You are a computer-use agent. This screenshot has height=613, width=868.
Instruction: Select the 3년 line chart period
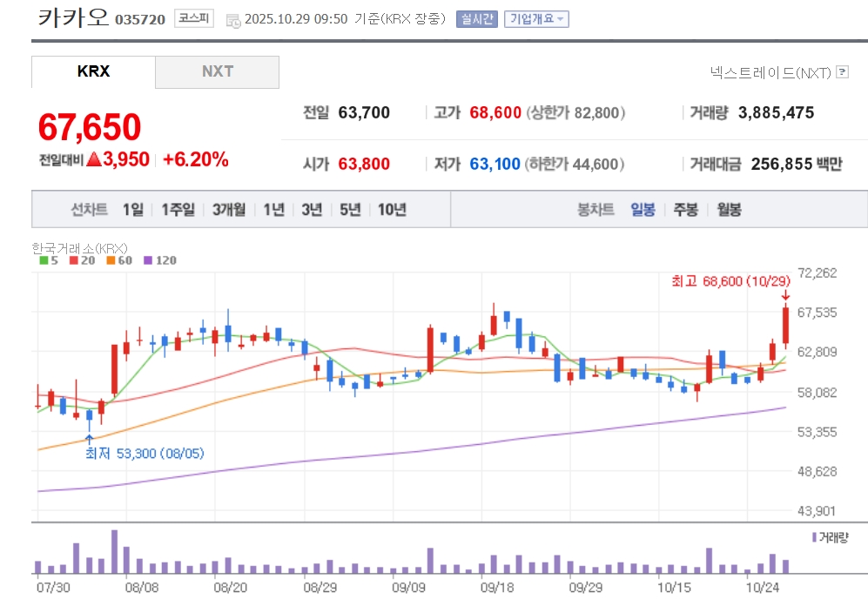312,209
